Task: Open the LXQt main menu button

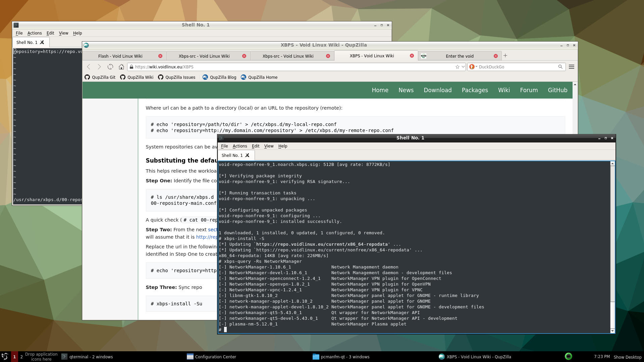Action: click(x=5, y=357)
